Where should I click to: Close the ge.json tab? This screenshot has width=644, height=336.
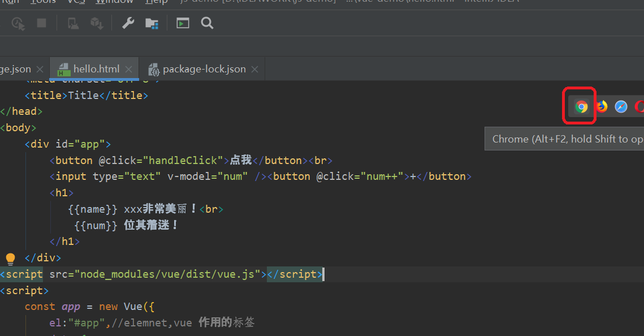(x=40, y=70)
